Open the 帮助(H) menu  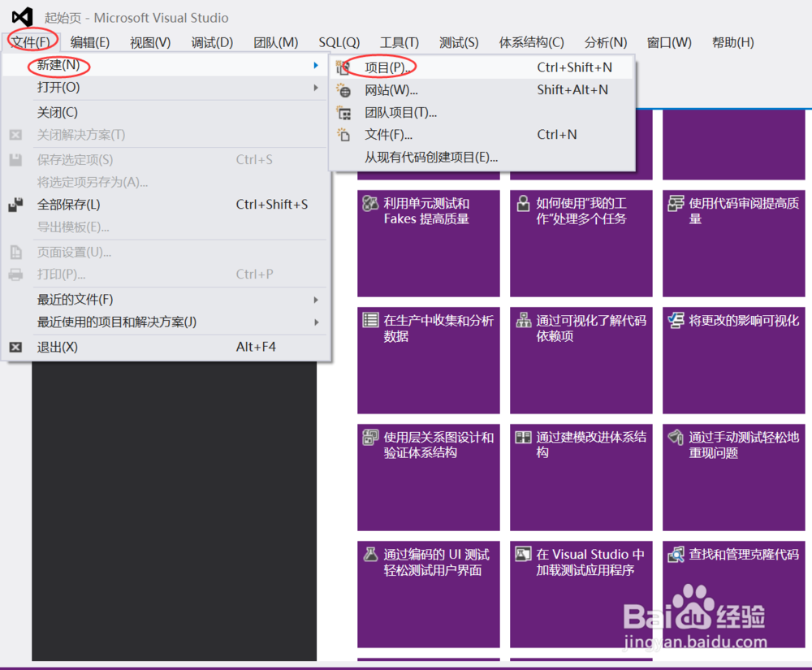click(x=732, y=42)
